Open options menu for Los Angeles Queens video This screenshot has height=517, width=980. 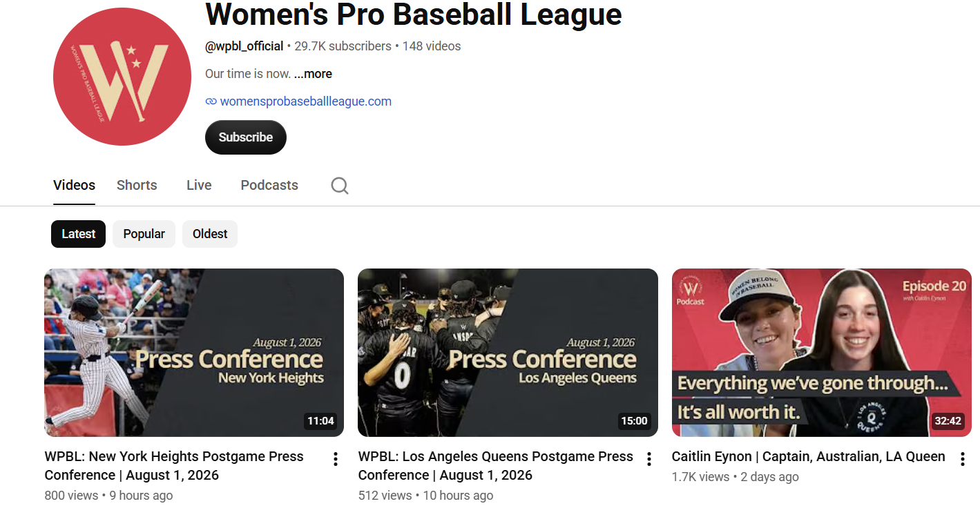click(x=648, y=459)
